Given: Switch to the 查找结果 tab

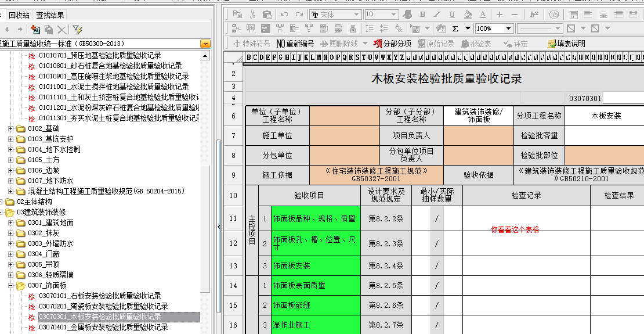Looking at the screenshot, I should click(x=50, y=15).
